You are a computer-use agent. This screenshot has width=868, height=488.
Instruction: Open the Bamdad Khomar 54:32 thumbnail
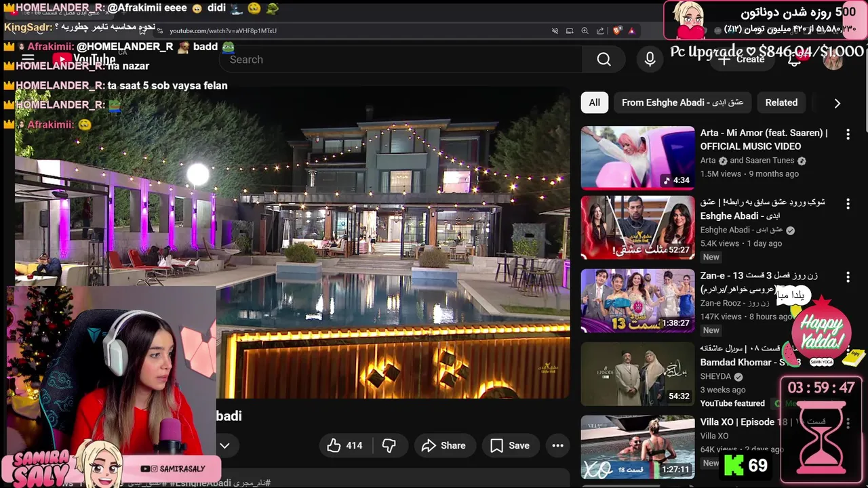(x=637, y=374)
